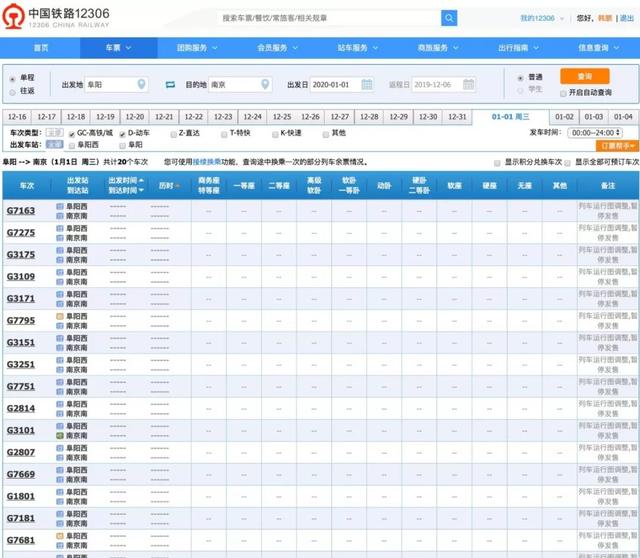640x558 pixels.
Task: Switch to the 12-16 date tab
Action: point(17,117)
